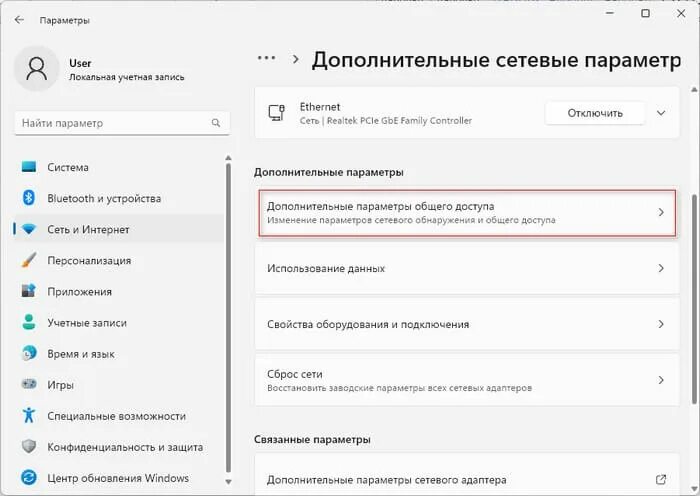Image resolution: width=700 pixels, height=496 pixels.
Task: Click the main pane vertical scrollbar thumb
Action: click(694, 298)
